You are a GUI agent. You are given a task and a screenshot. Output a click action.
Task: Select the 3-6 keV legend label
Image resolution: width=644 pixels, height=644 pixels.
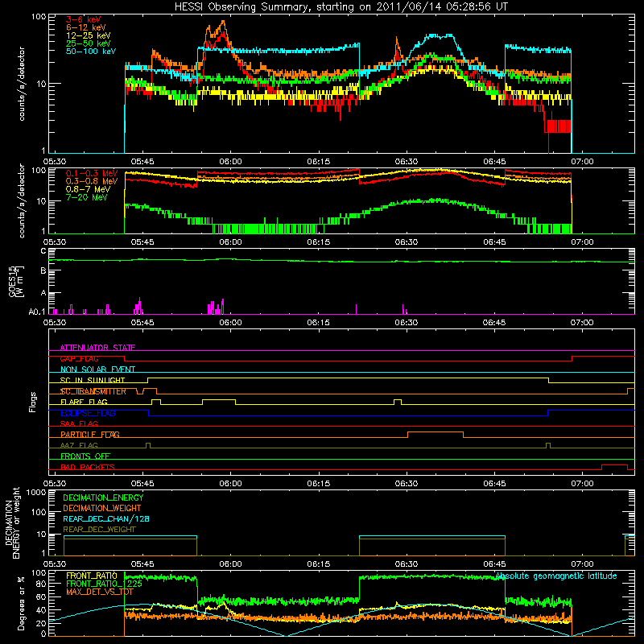(x=83, y=19)
